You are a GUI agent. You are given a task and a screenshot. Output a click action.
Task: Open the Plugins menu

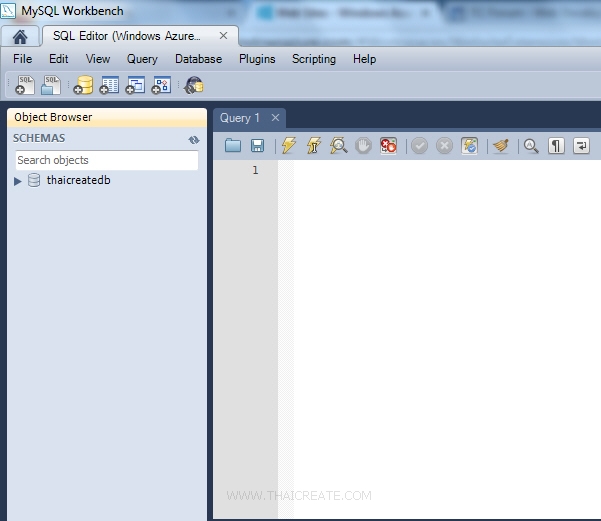point(257,59)
